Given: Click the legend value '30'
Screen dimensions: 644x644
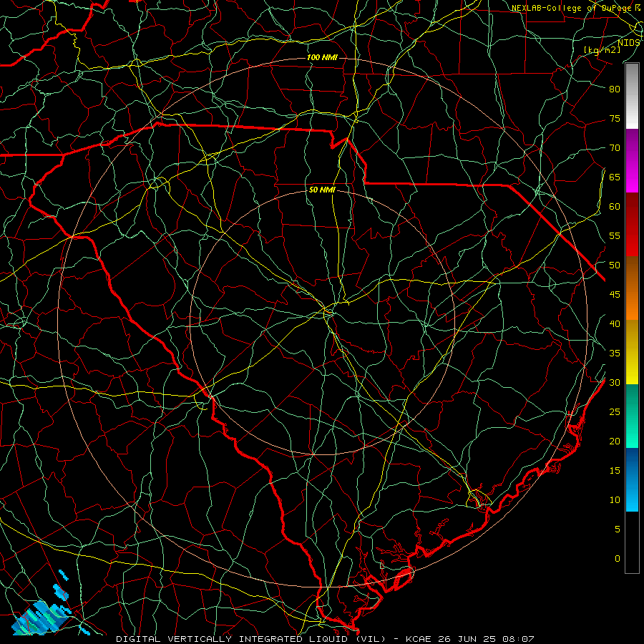Looking at the screenshot, I should click(615, 383).
